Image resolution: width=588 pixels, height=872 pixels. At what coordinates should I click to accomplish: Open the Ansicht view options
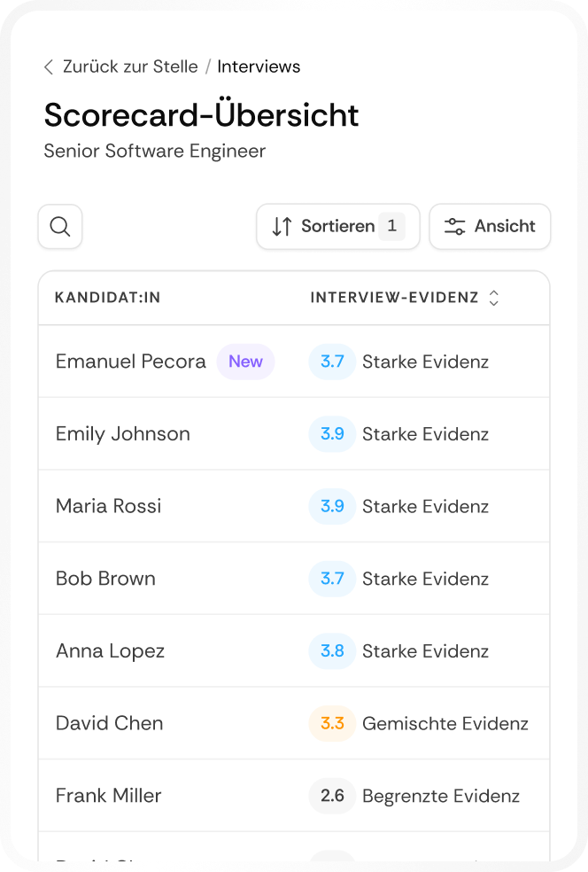(x=490, y=226)
